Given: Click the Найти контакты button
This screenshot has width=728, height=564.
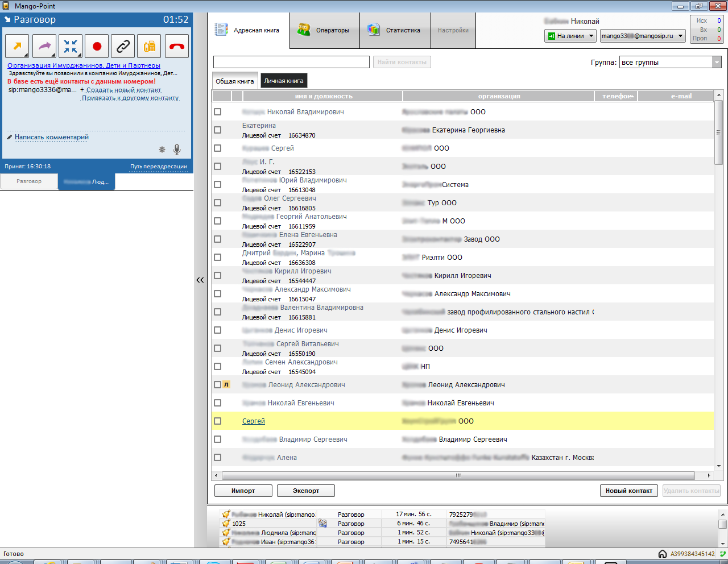Looking at the screenshot, I should tap(402, 62).
